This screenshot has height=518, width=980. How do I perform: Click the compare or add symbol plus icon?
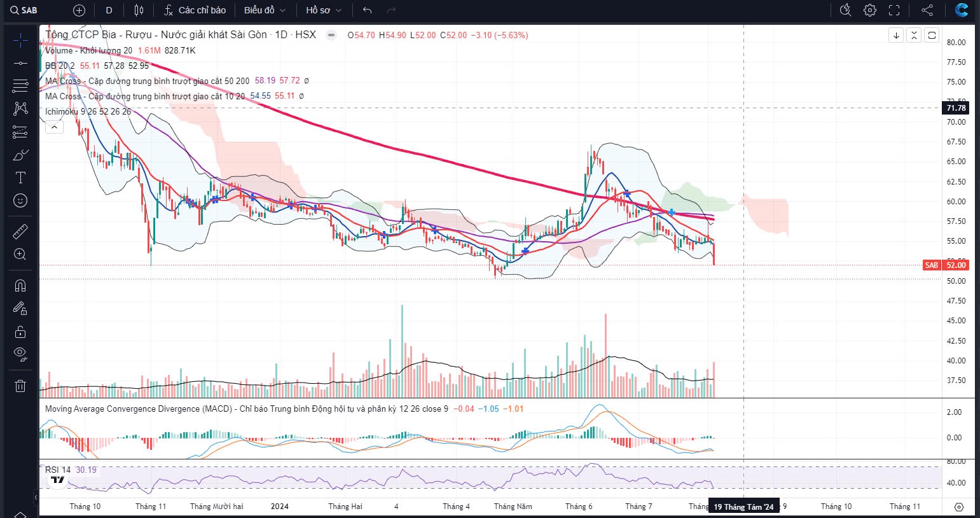click(79, 10)
